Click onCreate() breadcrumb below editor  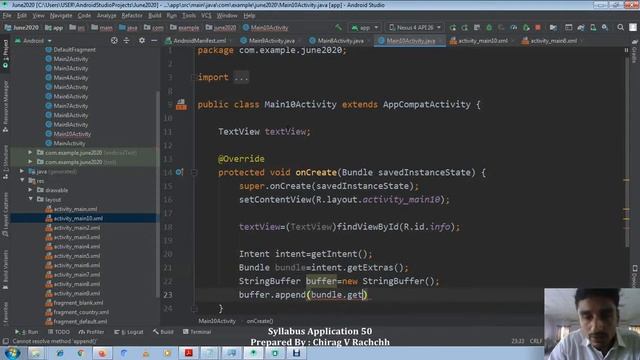tap(260, 321)
